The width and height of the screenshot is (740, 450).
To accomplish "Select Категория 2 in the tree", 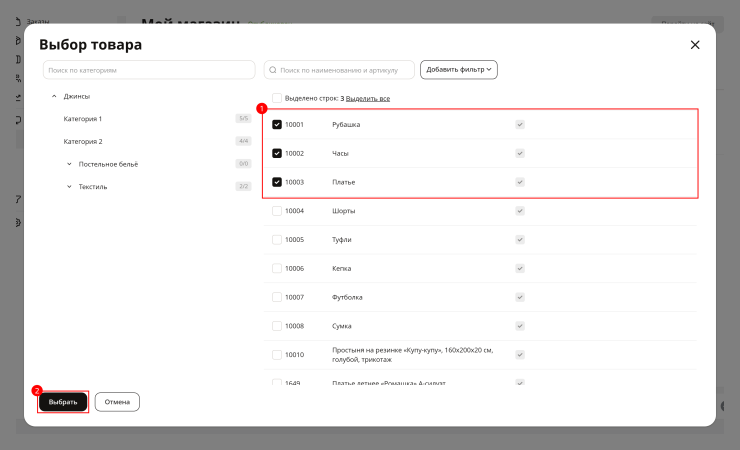I will 83,142.
